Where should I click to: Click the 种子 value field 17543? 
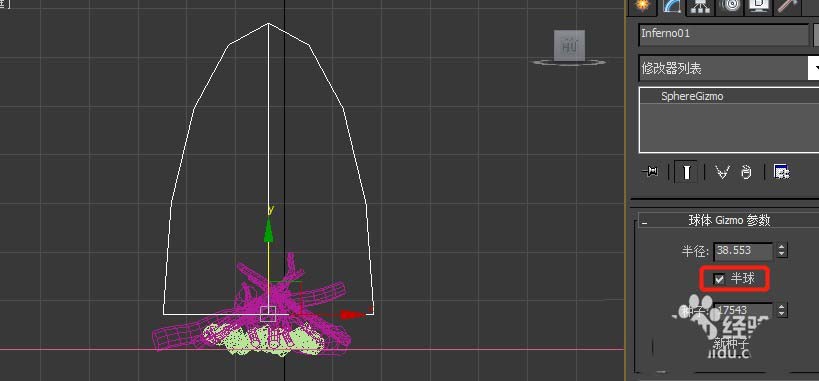tap(743, 310)
